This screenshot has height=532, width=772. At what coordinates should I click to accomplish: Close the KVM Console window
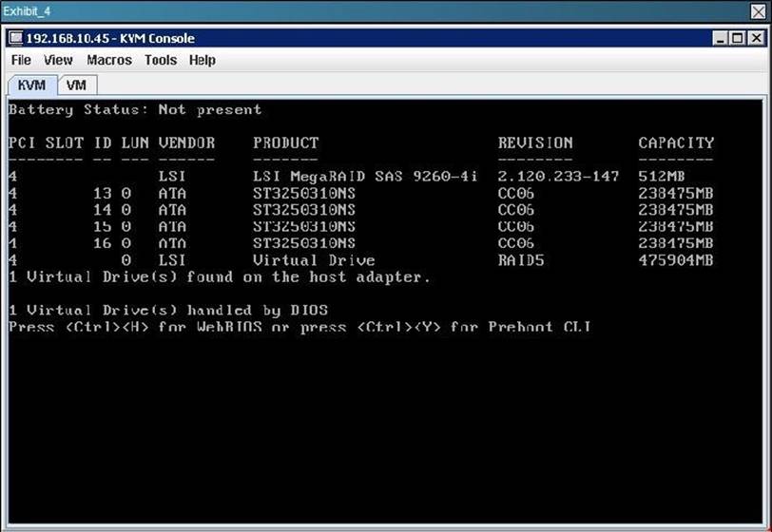[753, 38]
